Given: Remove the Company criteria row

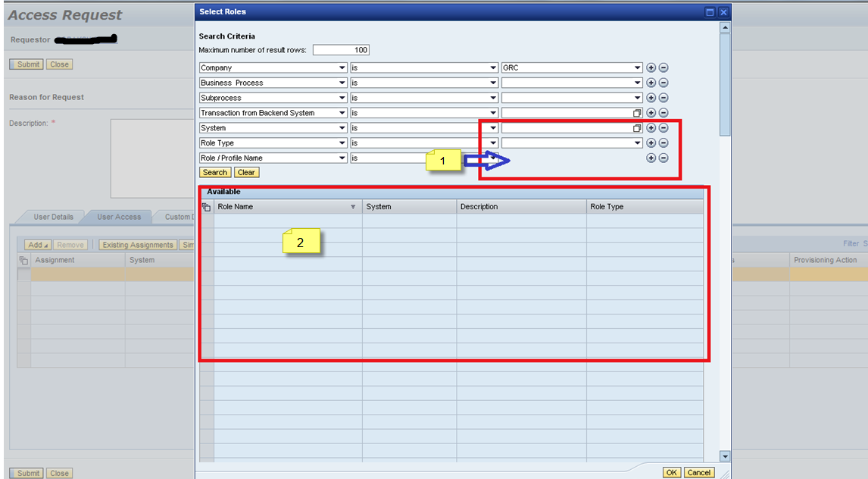Looking at the screenshot, I should pos(663,67).
